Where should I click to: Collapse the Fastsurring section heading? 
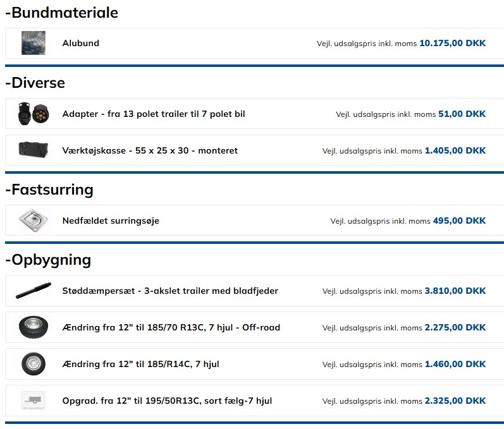49,190
